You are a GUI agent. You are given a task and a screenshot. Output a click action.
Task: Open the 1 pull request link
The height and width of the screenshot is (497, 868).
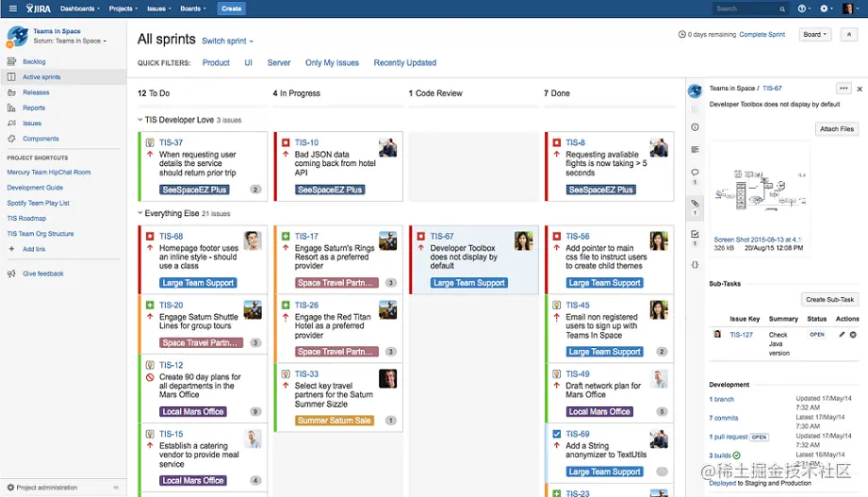728,438
